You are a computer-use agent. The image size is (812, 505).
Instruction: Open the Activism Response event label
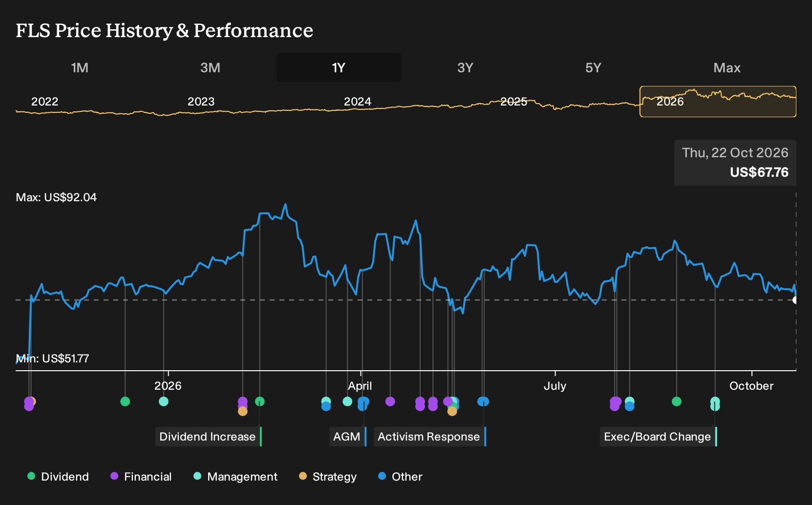tap(430, 437)
